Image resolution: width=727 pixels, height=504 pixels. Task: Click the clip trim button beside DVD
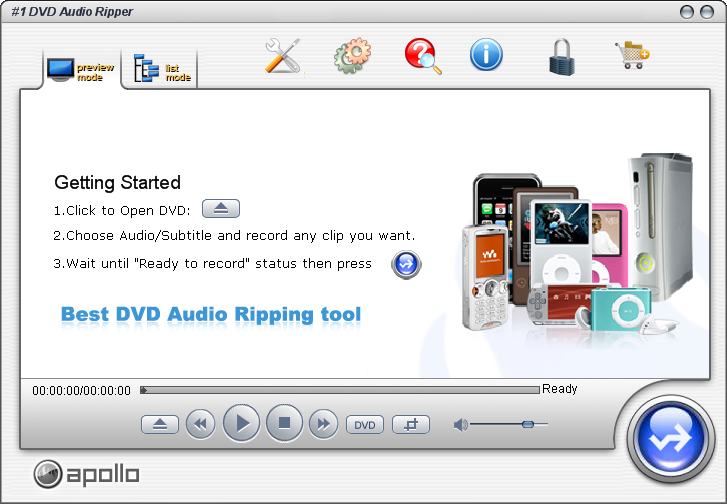click(x=410, y=425)
